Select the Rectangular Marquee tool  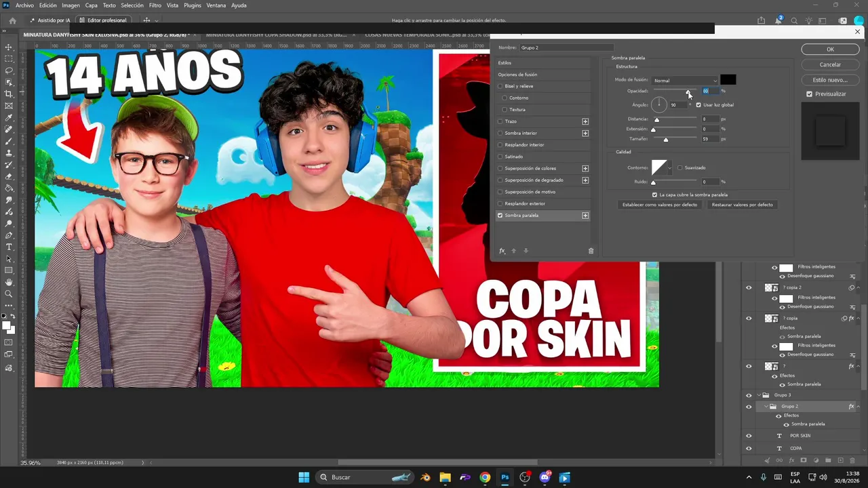click(9, 59)
